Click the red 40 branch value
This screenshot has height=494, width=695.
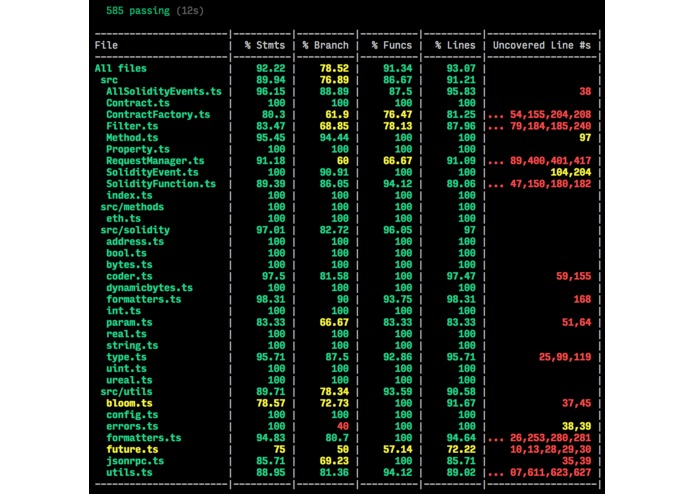click(343, 426)
